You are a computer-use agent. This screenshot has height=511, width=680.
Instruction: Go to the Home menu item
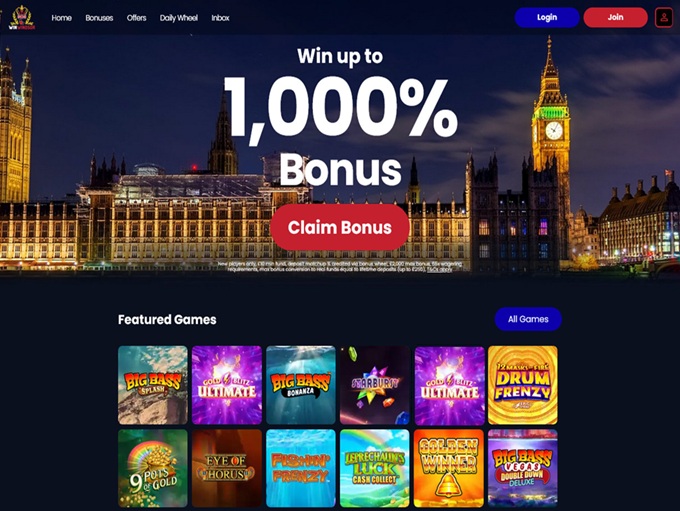click(x=62, y=18)
